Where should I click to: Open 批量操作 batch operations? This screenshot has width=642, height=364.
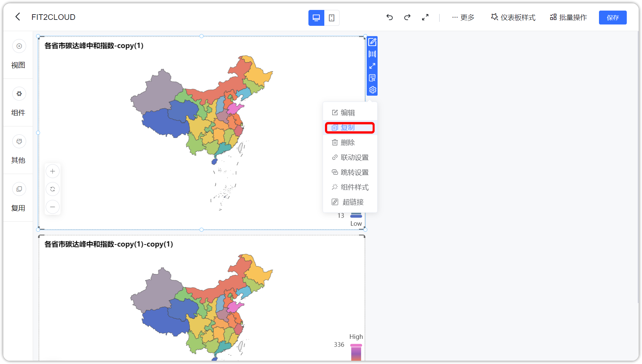pos(568,17)
